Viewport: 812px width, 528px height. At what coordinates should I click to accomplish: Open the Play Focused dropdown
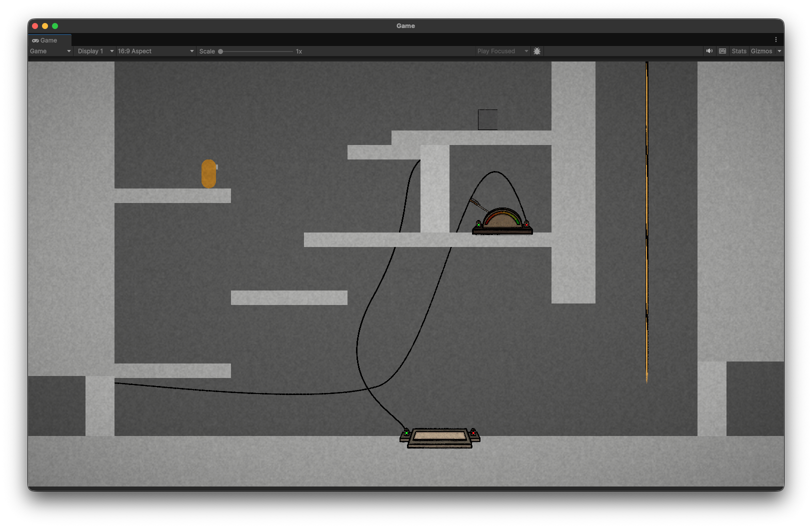click(502, 51)
